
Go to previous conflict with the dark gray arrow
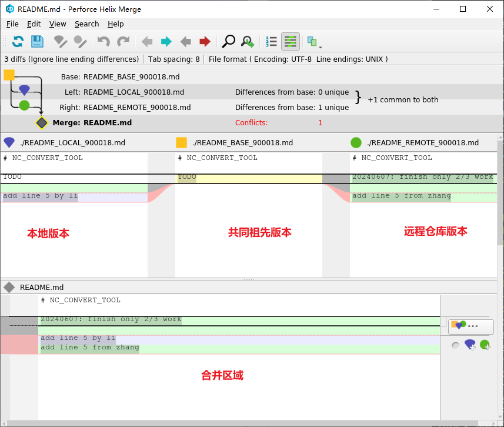pos(185,42)
